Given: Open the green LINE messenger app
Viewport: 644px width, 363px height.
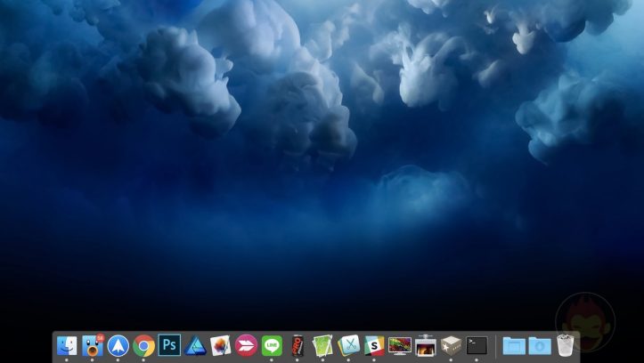Looking at the screenshot, I should click(272, 346).
